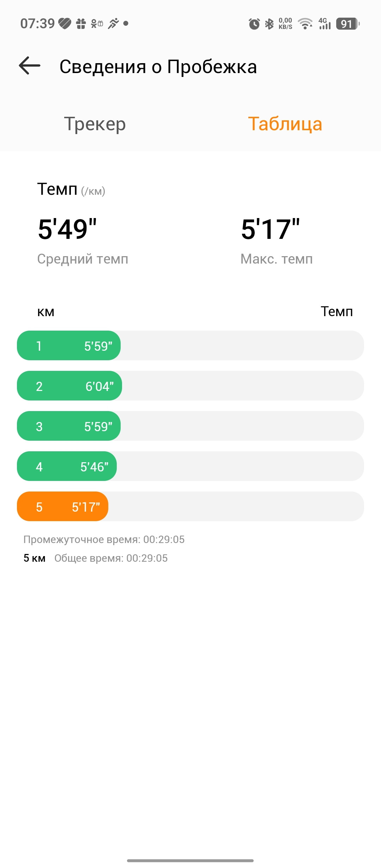Tap the Общее время total time text
This screenshot has height=868, width=381.
click(111, 558)
